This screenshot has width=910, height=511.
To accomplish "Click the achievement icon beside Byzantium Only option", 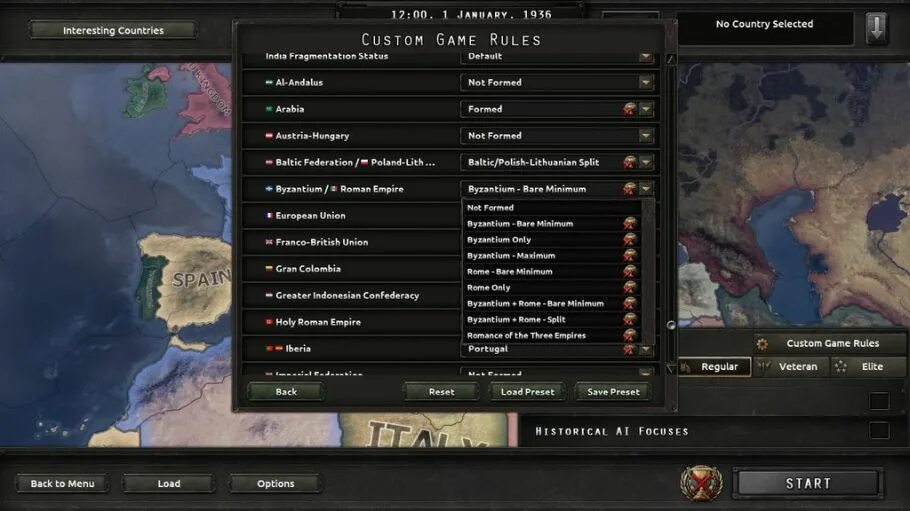I will pyautogui.click(x=630, y=239).
